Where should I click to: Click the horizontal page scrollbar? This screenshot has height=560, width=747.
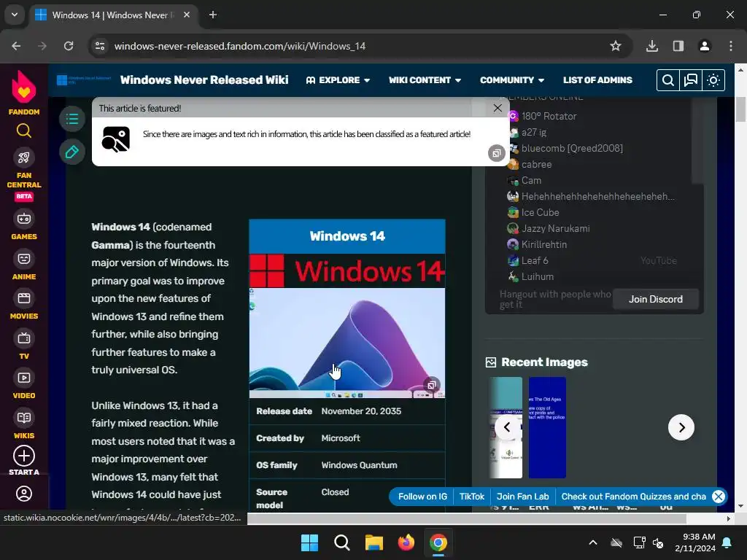[467, 518]
